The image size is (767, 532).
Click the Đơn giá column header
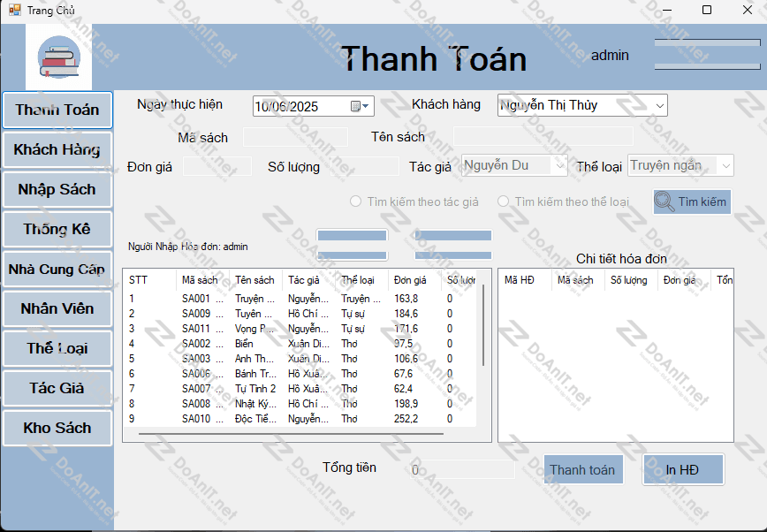[411, 280]
